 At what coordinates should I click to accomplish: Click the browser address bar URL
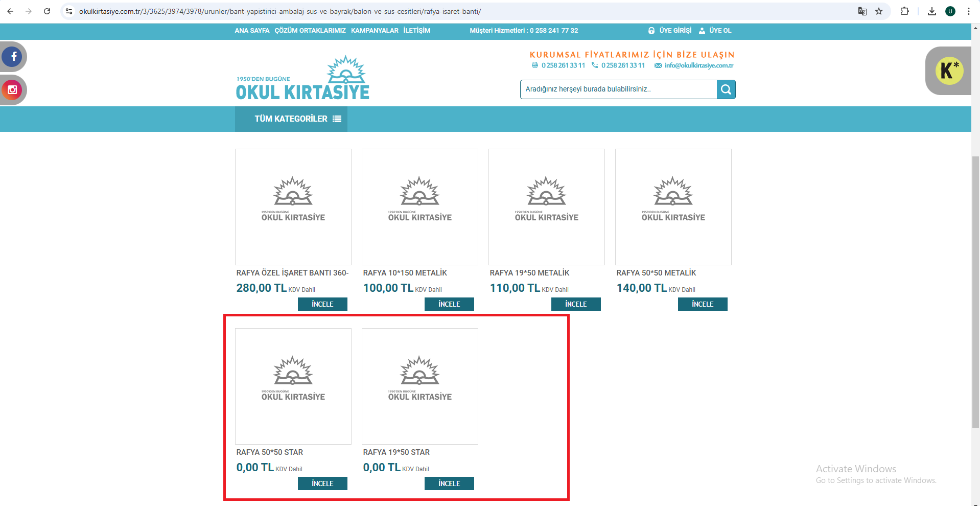pos(280,11)
